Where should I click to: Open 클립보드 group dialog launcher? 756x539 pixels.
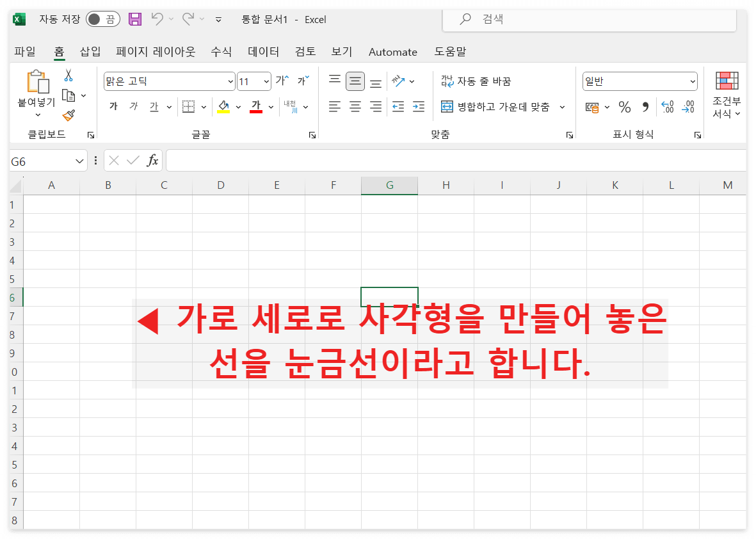point(91,135)
